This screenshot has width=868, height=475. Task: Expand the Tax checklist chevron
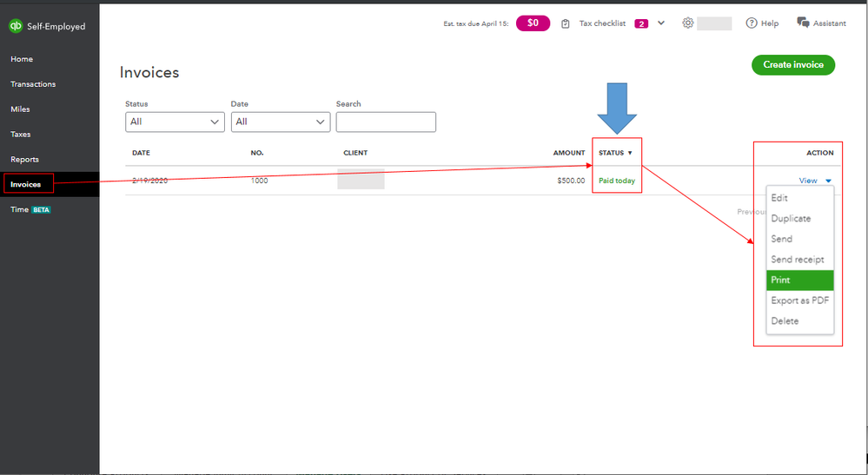[661, 23]
